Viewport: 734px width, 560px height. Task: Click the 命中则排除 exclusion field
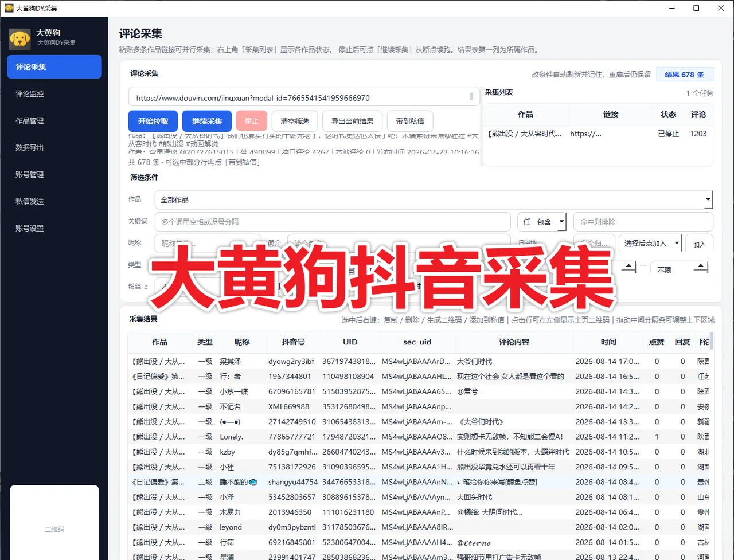pyautogui.click(x=643, y=222)
